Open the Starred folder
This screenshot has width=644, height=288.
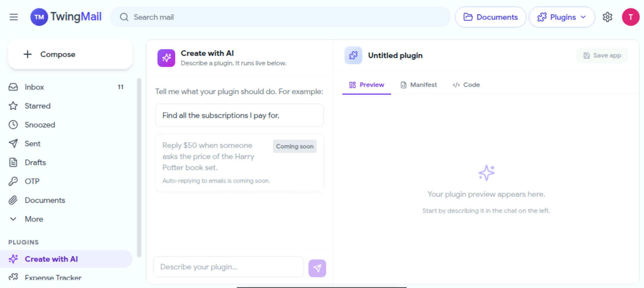pyautogui.click(x=66, y=106)
